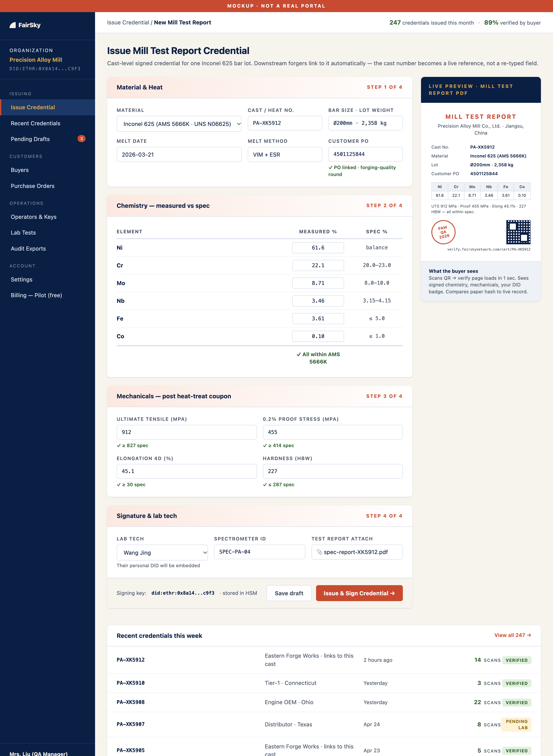Click the Mo measured value field
Viewport: 553px width, 756px height.
pyautogui.click(x=318, y=283)
